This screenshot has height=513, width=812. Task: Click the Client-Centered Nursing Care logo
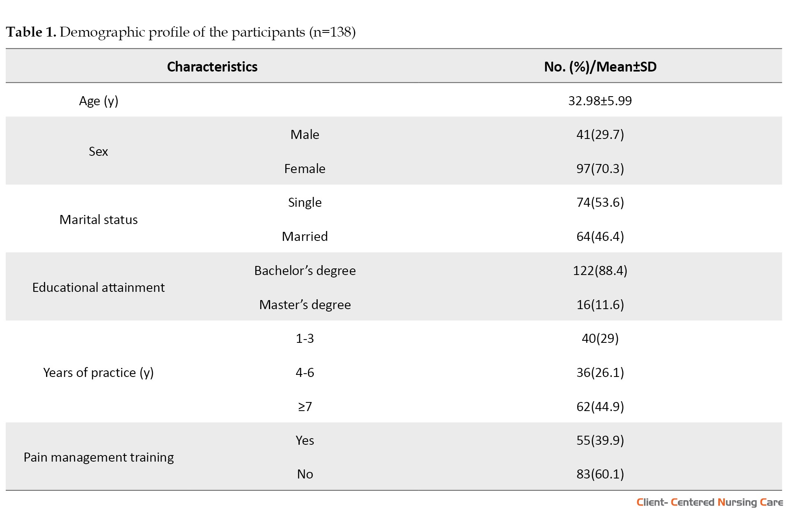tap(710, 502)
